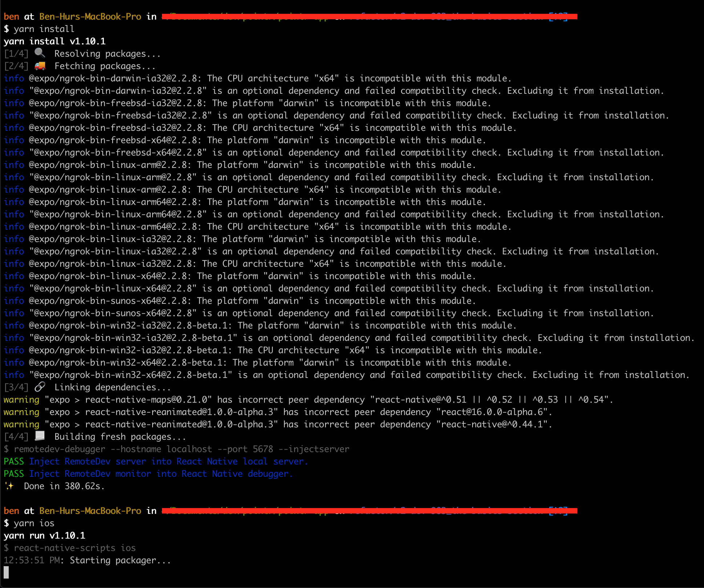Image resolution: width=704 pixels, height=588 pixels.
Task: Select the "Building fresh packages..." text
Action: coord(120,437)
